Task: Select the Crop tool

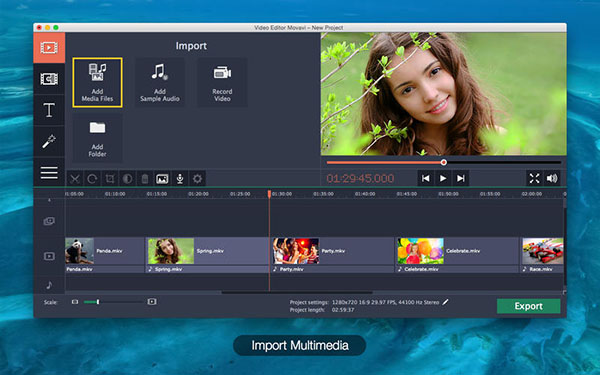Action: pyautogui.click(x=110, y=179)
